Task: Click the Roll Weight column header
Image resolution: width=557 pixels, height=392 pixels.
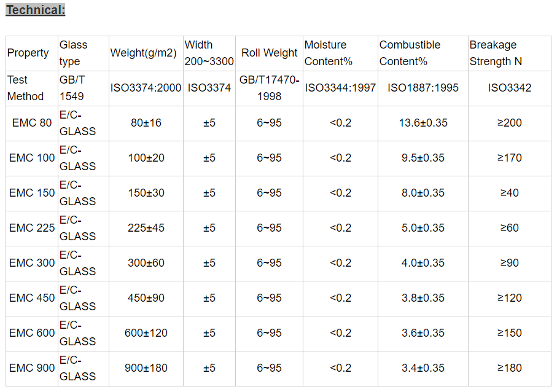Action: point(269,53)
